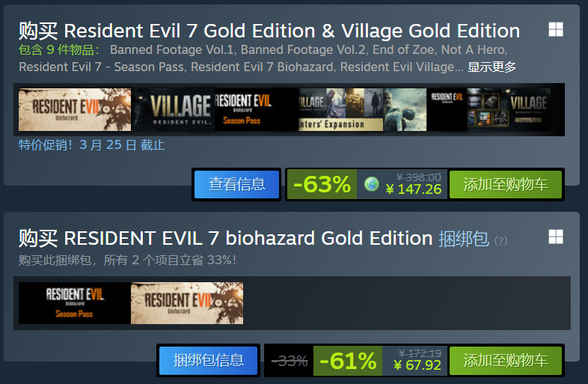The height and width of the screenshot is (384, 588).
Task: Open Season Pass thumbnail in the bundle
Action: (x=75, y=303)
